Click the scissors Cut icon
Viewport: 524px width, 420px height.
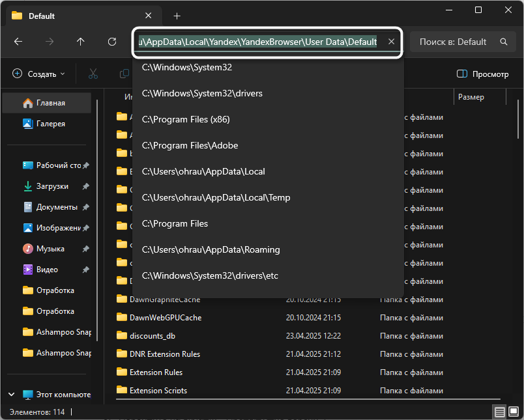(93, 74)
